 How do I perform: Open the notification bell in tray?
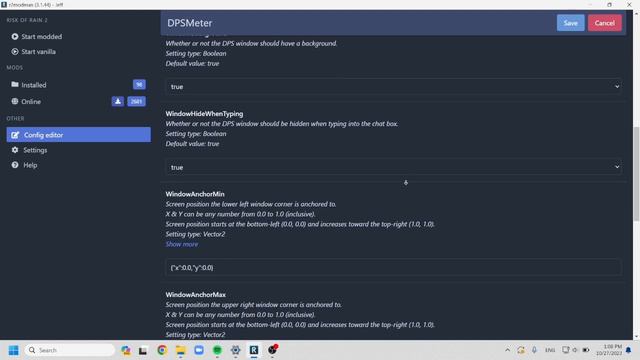click(x=629, y=350)
